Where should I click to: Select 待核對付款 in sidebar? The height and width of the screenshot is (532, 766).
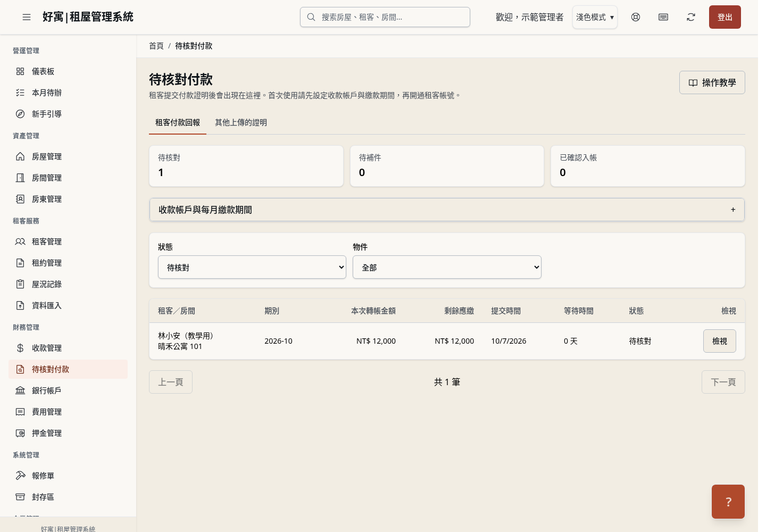coord(68,369)
